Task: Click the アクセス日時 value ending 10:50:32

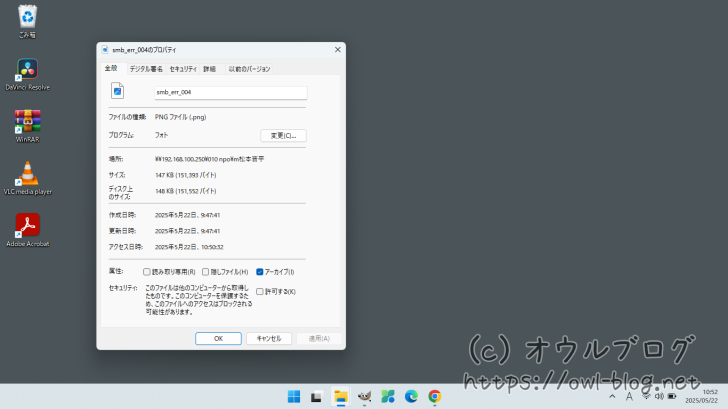Action: click(x=189, y=247)
